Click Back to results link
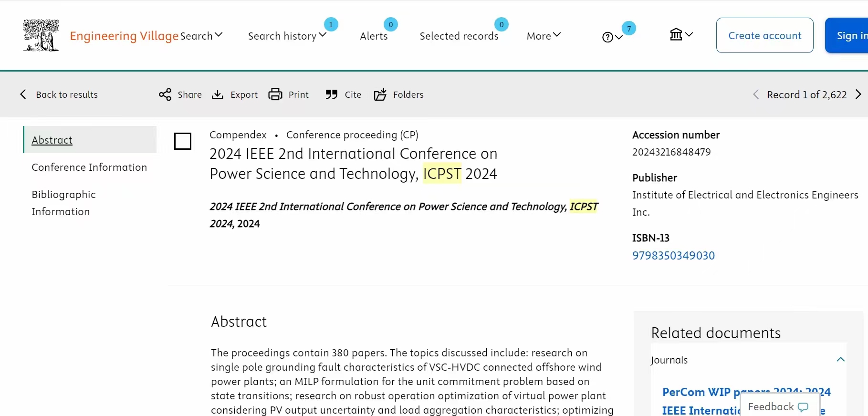This screenshot has width=868, height=416. [67, 94]
